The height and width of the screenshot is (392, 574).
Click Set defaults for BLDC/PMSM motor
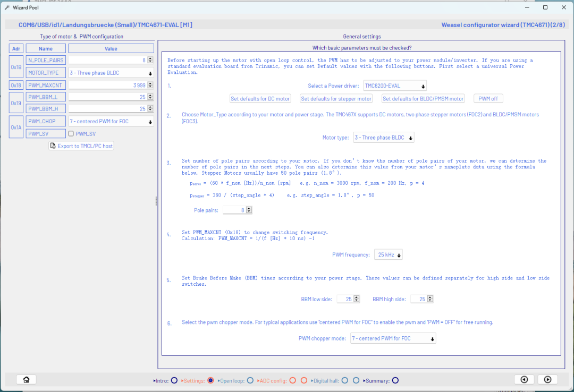point(423,99)
